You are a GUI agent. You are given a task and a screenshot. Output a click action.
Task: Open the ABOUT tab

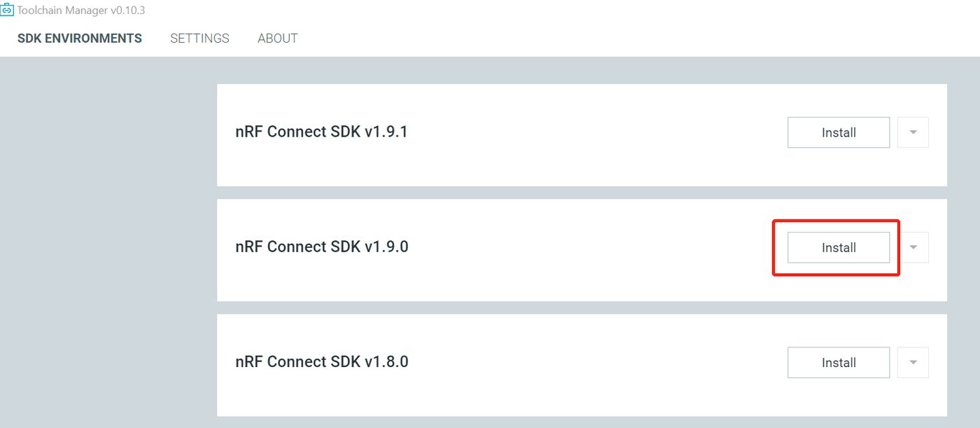tap(278, 39)
